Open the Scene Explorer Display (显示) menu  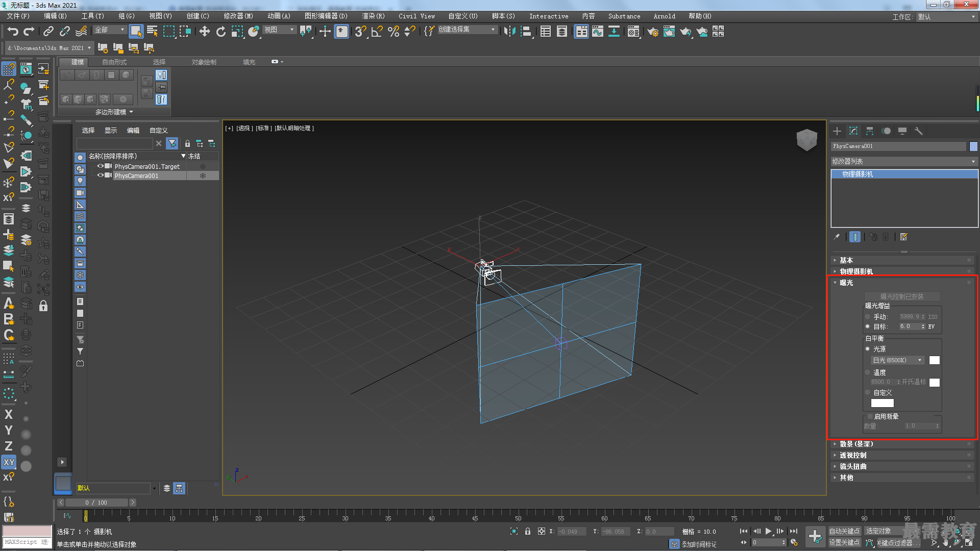pos(111,131)
